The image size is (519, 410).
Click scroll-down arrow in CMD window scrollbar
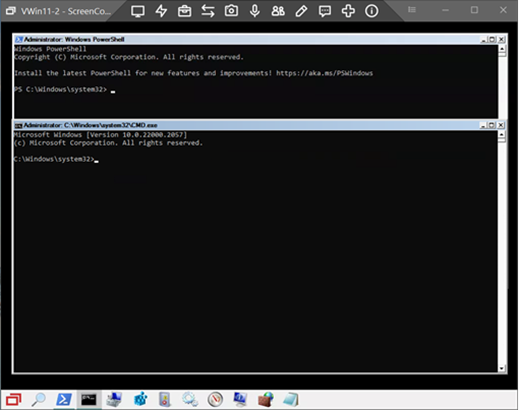click(502, 368)
